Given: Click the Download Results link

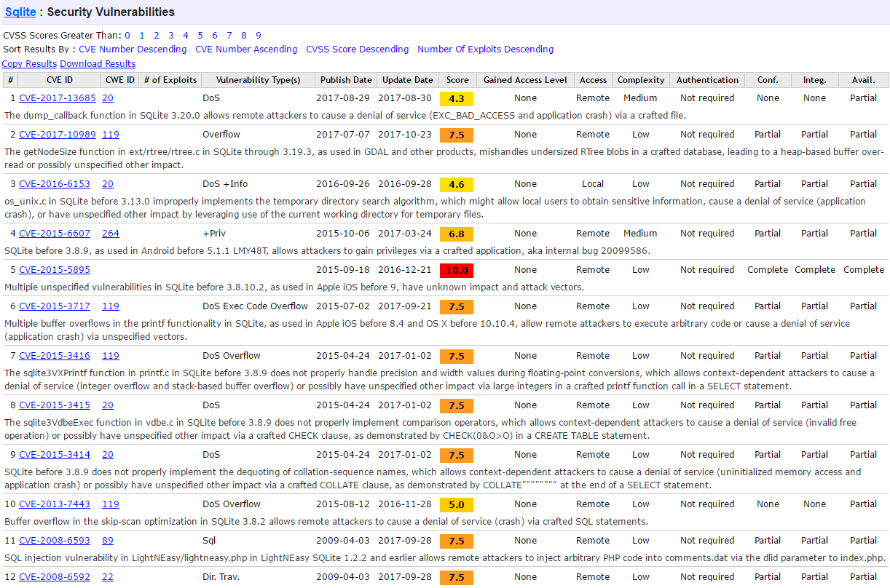Looking at the screenshot, I should coord(98,64).
